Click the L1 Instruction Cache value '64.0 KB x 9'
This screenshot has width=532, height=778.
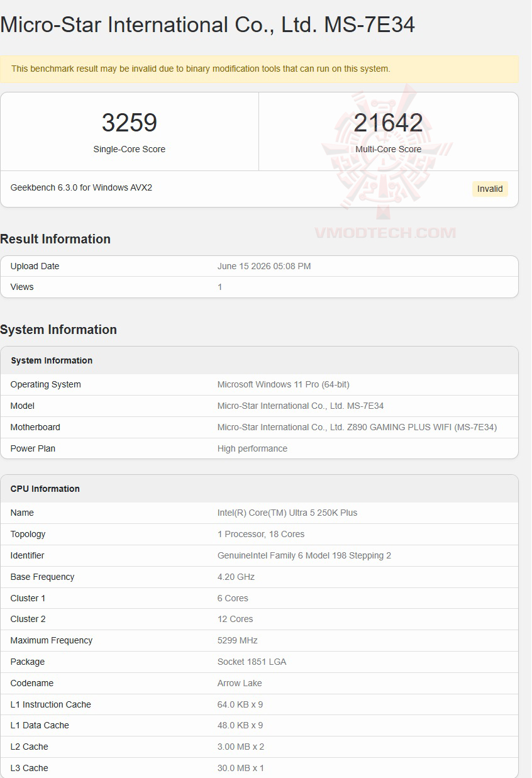[x=240, y=704]
